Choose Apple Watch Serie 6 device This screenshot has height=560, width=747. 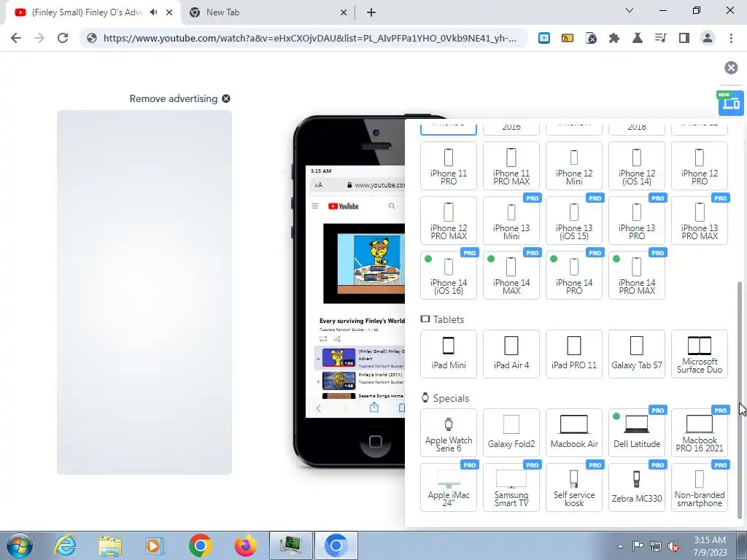pyautogui.click(x=449, y=432)
